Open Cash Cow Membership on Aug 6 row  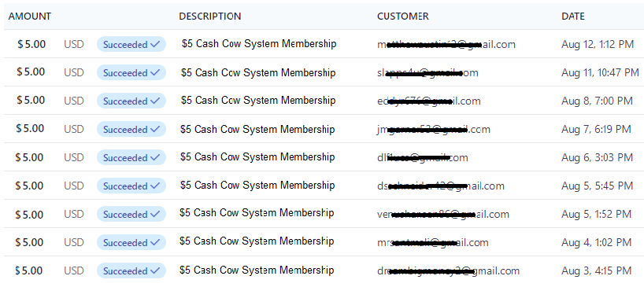[257, 157]
